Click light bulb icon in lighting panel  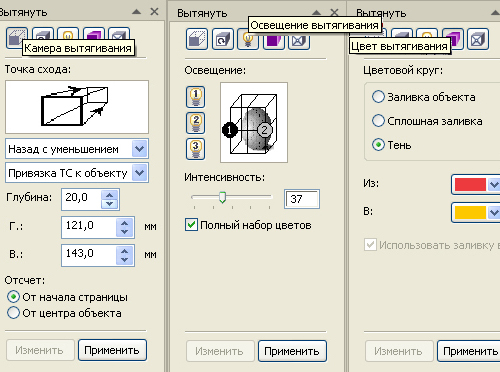pos(248,41)
